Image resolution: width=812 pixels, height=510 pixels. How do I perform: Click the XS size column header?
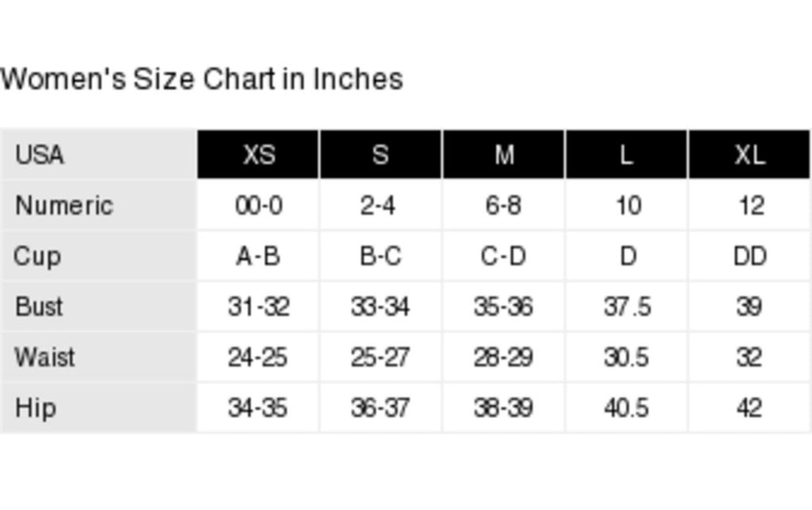click(258, 155)
